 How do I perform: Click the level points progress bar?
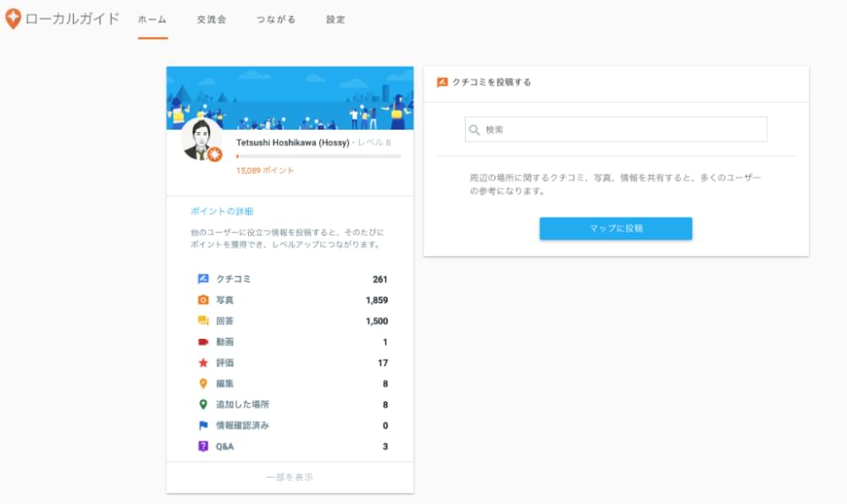coord(318,157)
